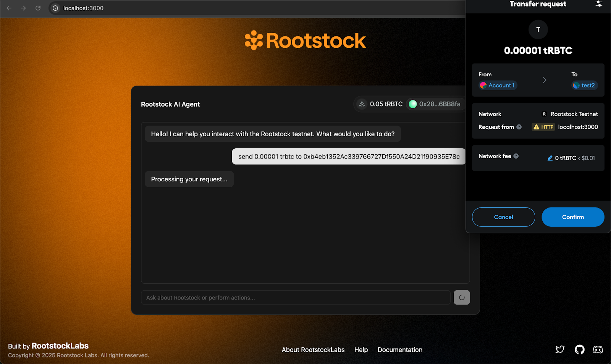Viewport: 611px width, 364px height.
Task: Click the Account 1 sender chip
Action: [498, 86]
